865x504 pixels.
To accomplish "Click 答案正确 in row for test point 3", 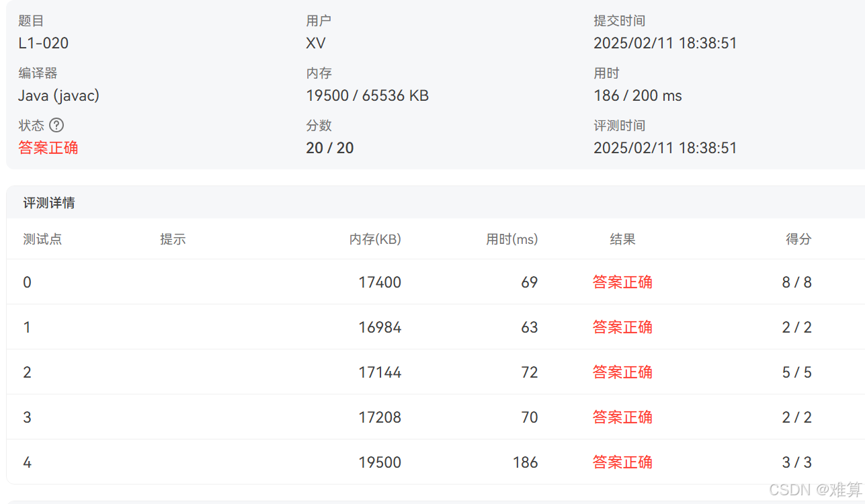I will [x=622, y=417].
